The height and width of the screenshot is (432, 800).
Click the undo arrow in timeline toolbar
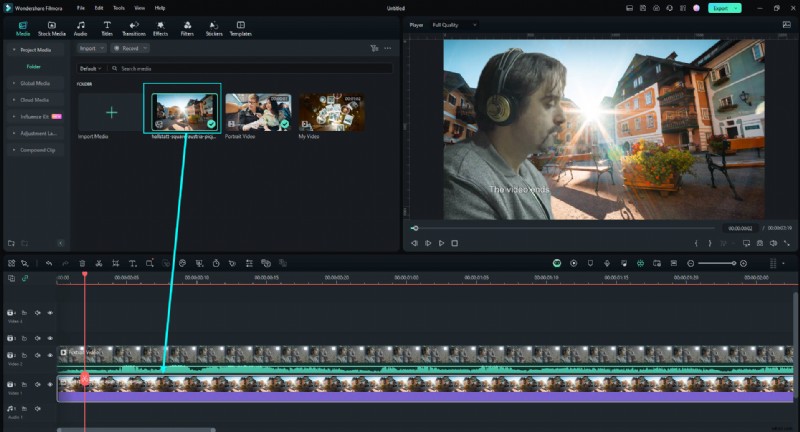click(48, 263)
